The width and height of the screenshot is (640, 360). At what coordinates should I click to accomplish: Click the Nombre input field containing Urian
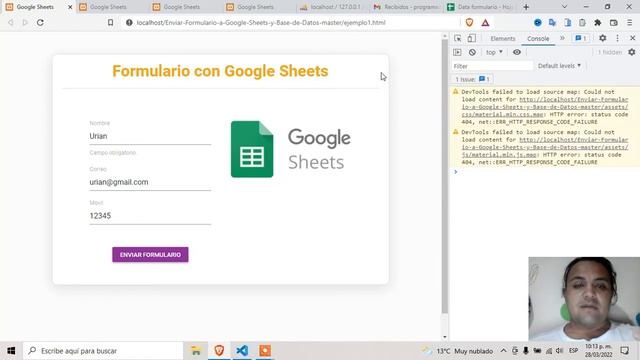tap(150, 136)
